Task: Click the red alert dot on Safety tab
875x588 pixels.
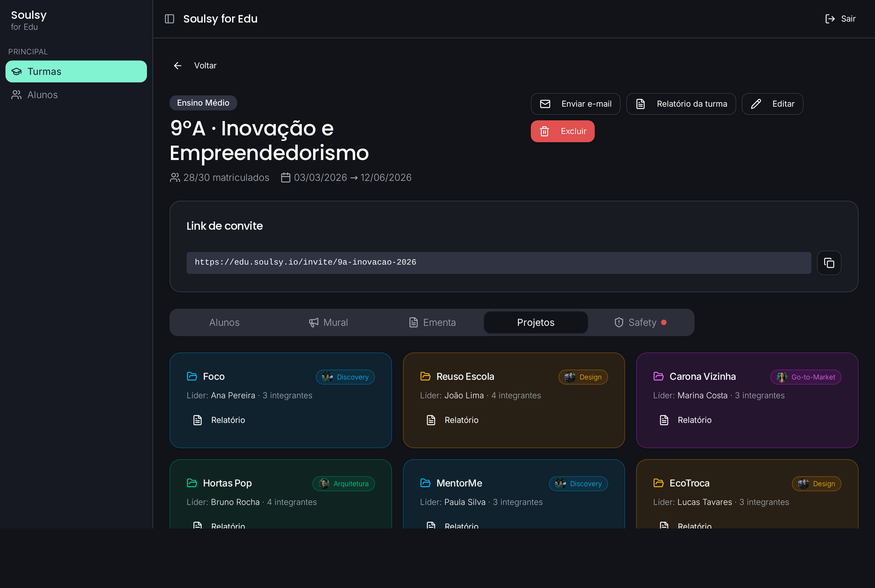Action: (663, 322)
